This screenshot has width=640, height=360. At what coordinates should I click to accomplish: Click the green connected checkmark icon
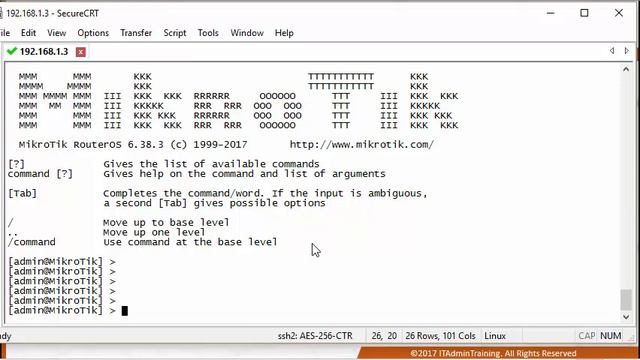point(12,51)
